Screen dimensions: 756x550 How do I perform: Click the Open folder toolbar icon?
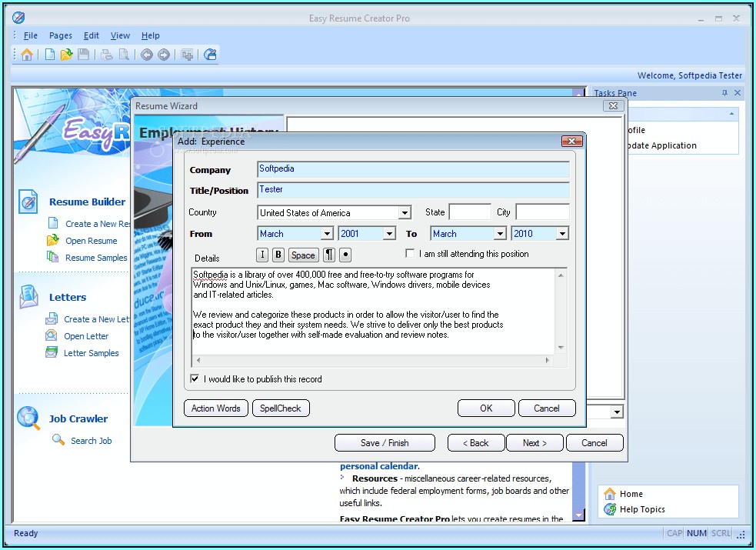(x=67, y=55)
